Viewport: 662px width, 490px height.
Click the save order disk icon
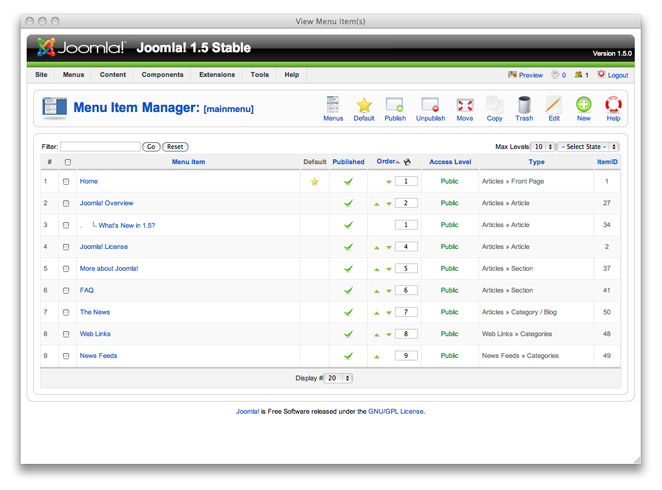click(407, 162)
